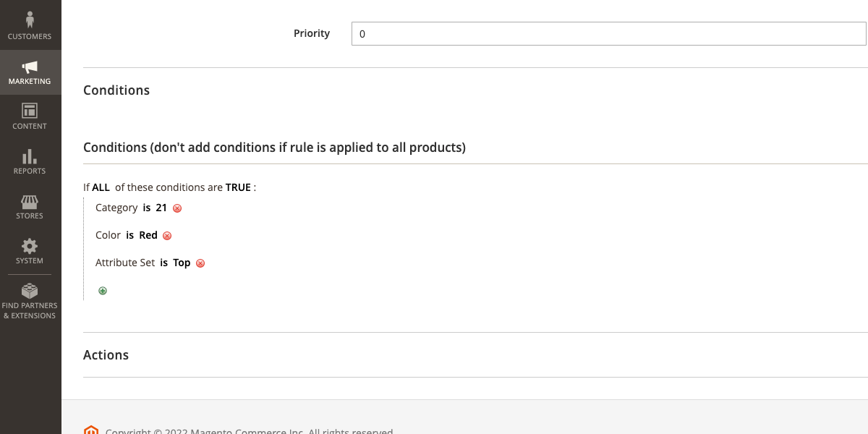Open the Customers section in the sidebar
Viewport: 868px width, 434px height.
(30, 25)
